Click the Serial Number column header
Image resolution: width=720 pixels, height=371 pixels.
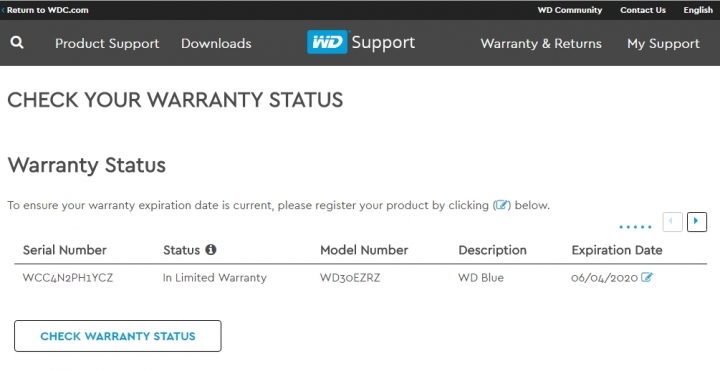65,250
